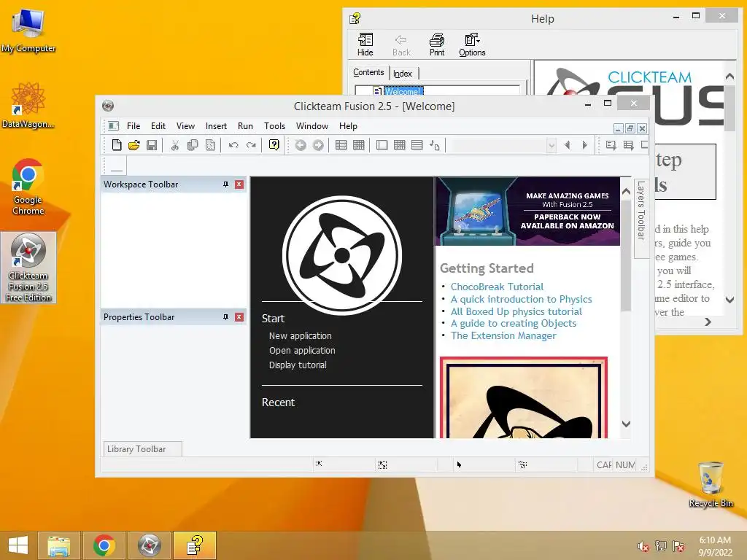
Task: Select Welcome! item in Help contents tree
Action: [x=403, y=91]
